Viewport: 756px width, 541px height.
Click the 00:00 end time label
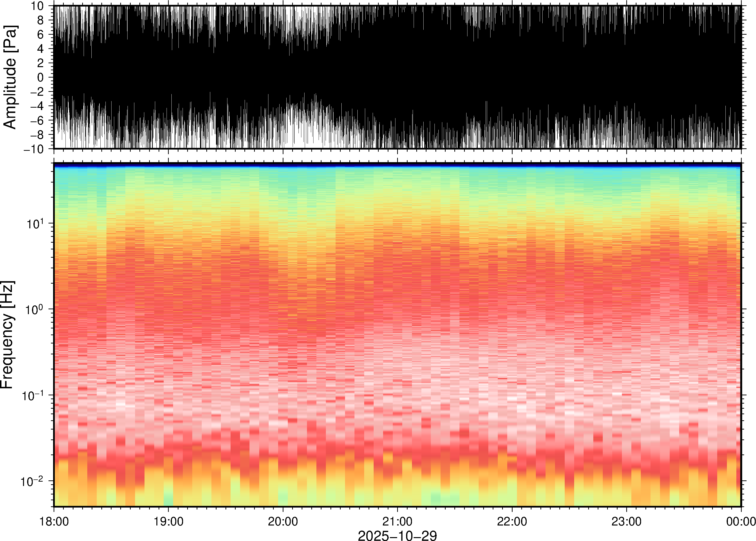point(741,521)
